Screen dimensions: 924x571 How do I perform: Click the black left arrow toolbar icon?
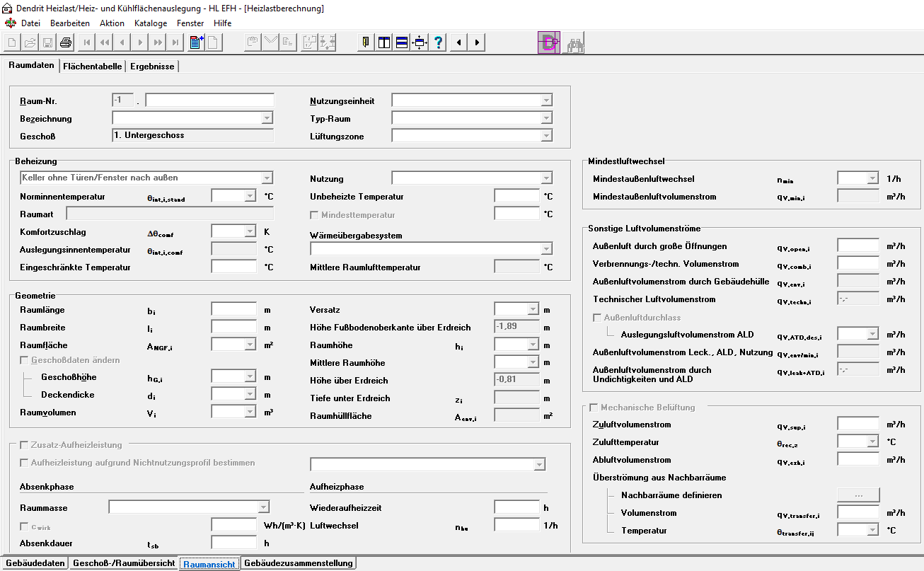[x=459, y=42]
